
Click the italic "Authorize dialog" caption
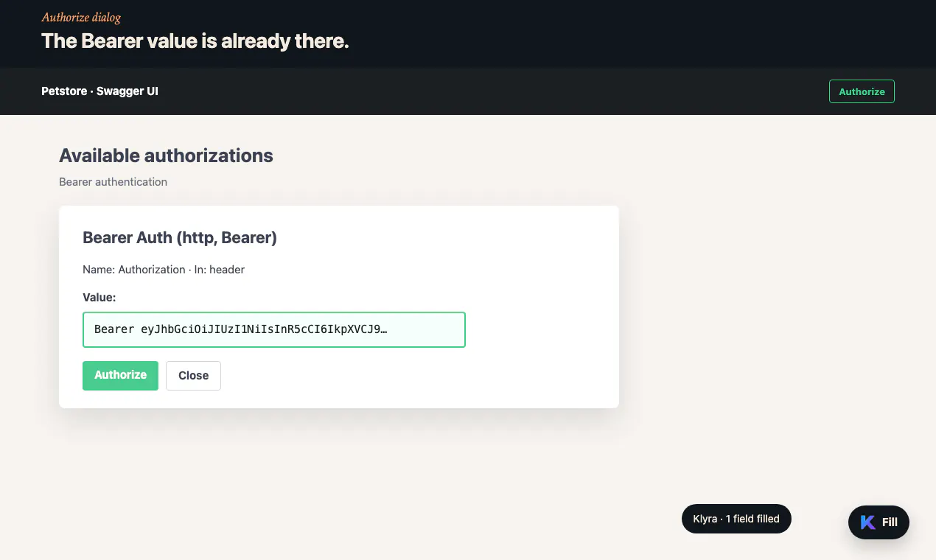pos(81,18)
